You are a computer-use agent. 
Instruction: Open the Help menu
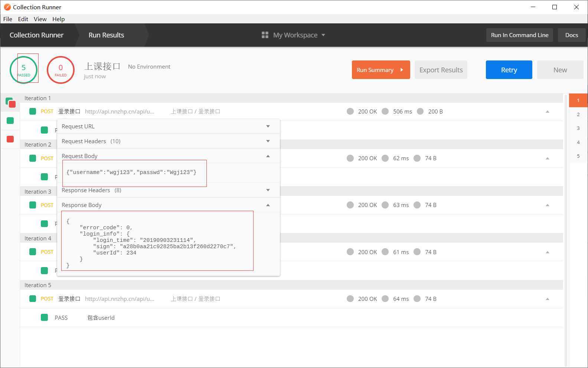point(58,19)
